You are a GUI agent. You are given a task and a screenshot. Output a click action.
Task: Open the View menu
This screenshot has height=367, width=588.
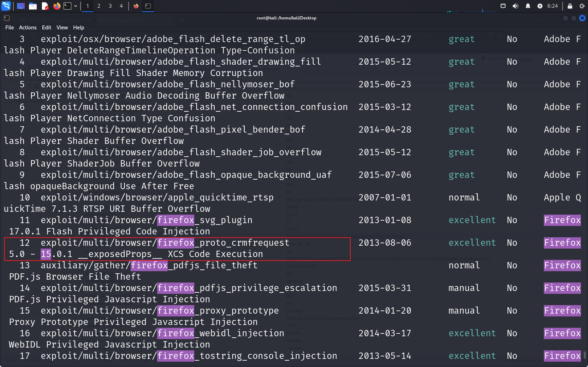point(62,28)
